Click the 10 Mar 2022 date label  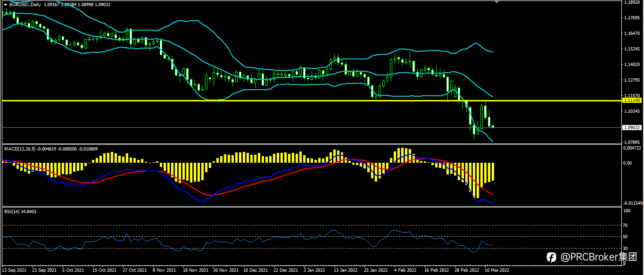coord(496,271)
